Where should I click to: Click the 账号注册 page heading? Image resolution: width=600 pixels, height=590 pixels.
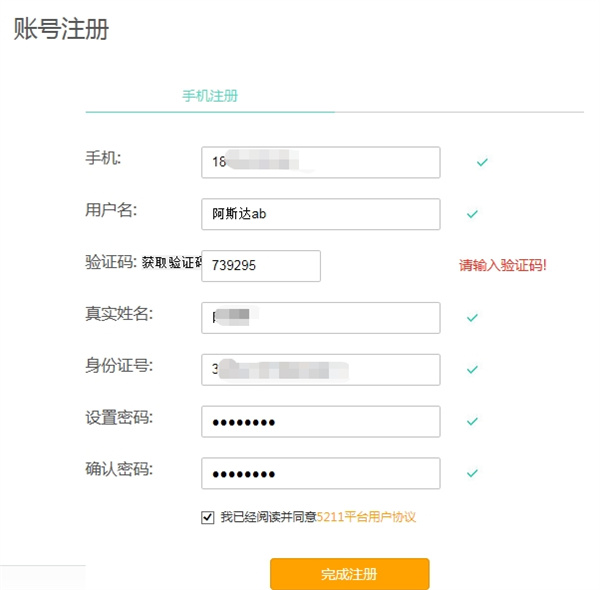click(x=61, y=29)
